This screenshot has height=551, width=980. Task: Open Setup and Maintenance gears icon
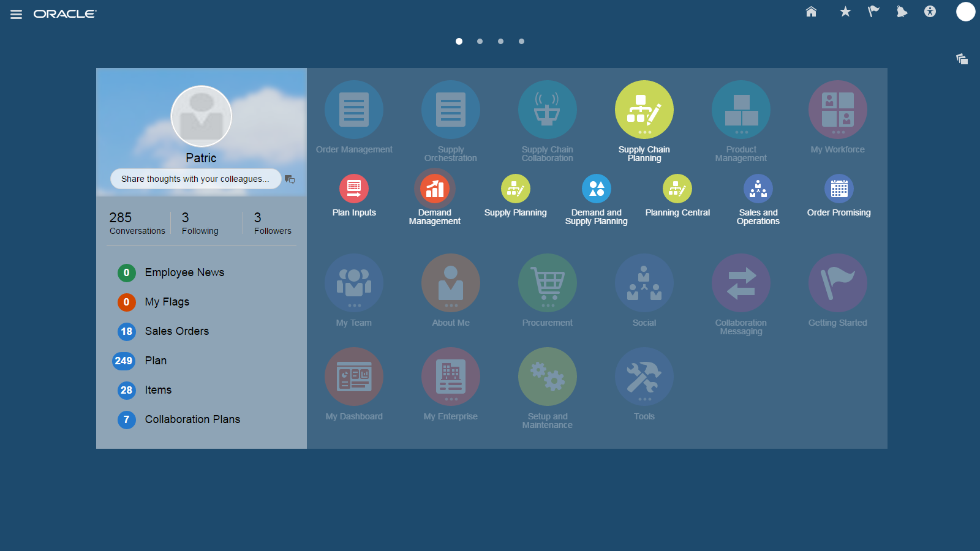548,377
